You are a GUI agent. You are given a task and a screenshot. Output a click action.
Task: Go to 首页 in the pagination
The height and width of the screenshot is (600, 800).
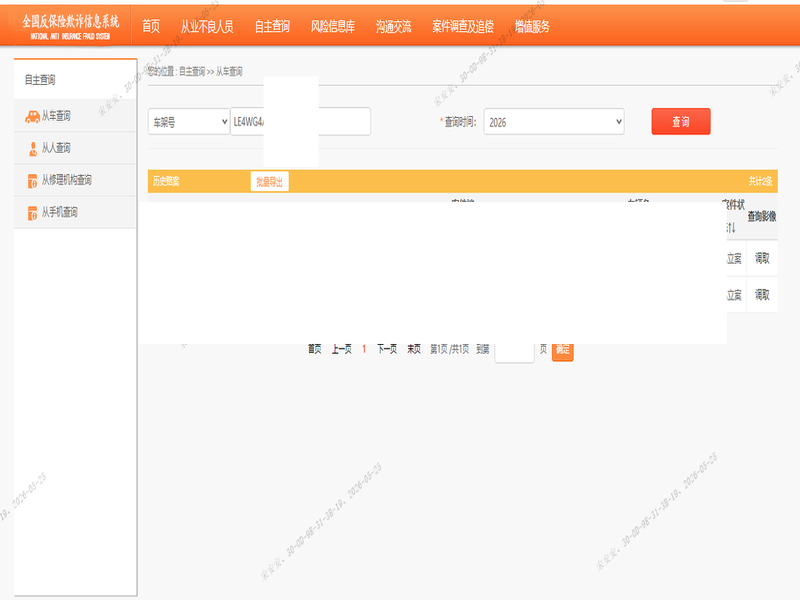[x=315, y=349]
